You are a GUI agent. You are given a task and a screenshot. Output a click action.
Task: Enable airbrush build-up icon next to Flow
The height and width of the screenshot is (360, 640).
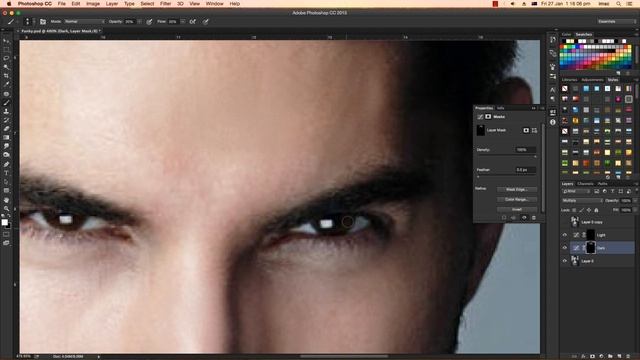[193, 22]
